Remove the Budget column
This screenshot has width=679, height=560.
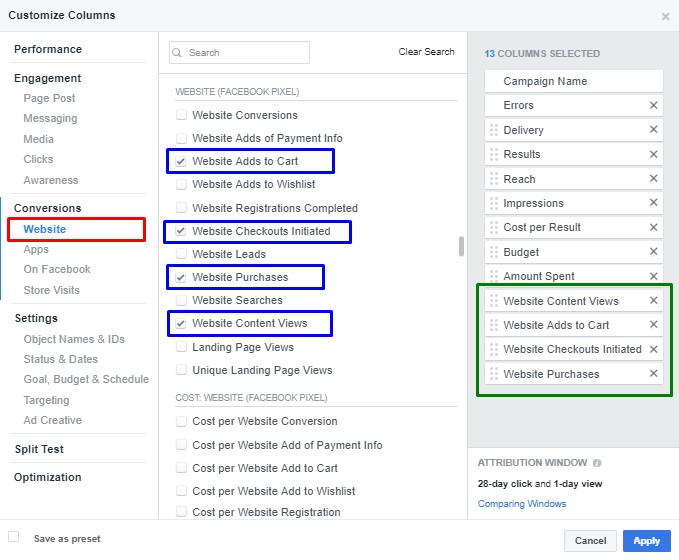pyautogui.click(x=653, y=251)
